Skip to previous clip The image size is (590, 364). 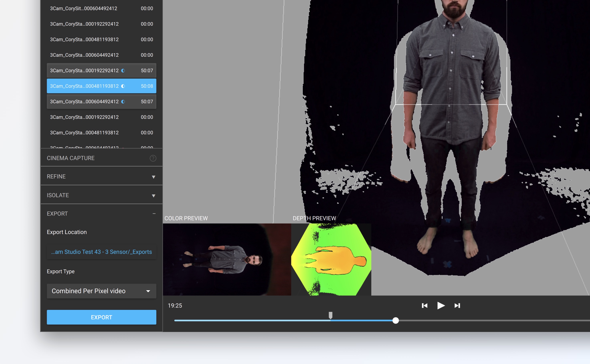click(424, 305)
